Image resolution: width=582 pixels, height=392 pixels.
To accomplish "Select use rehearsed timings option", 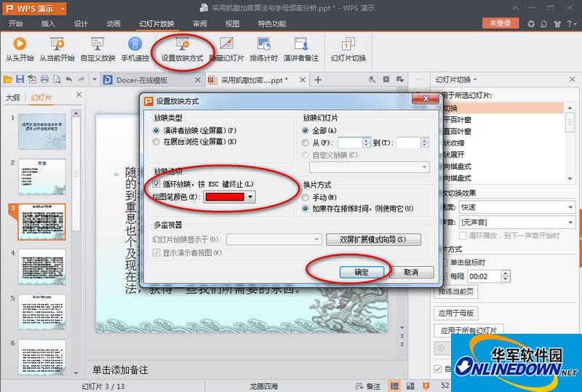I will 358,209.
